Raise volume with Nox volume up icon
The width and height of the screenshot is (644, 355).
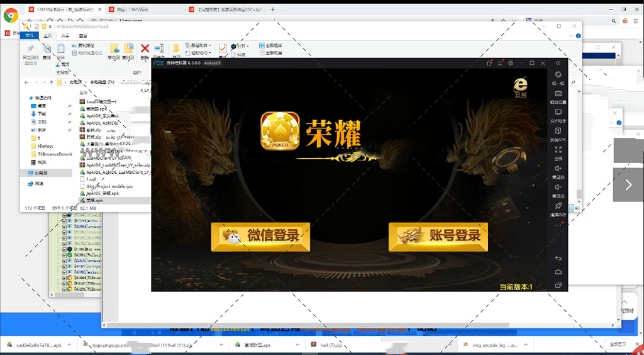click(558, 169)
